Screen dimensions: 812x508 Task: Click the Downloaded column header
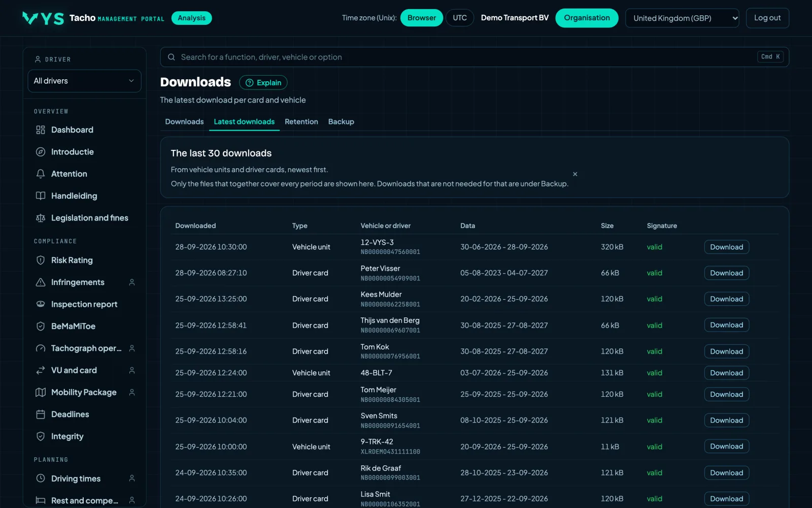(195, 226)
